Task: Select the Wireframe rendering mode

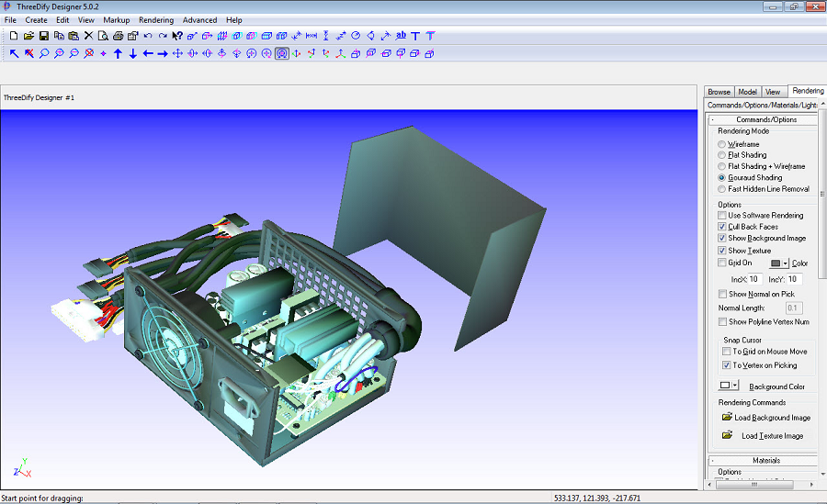Action: pyautogui.click(x=721, y=144)
